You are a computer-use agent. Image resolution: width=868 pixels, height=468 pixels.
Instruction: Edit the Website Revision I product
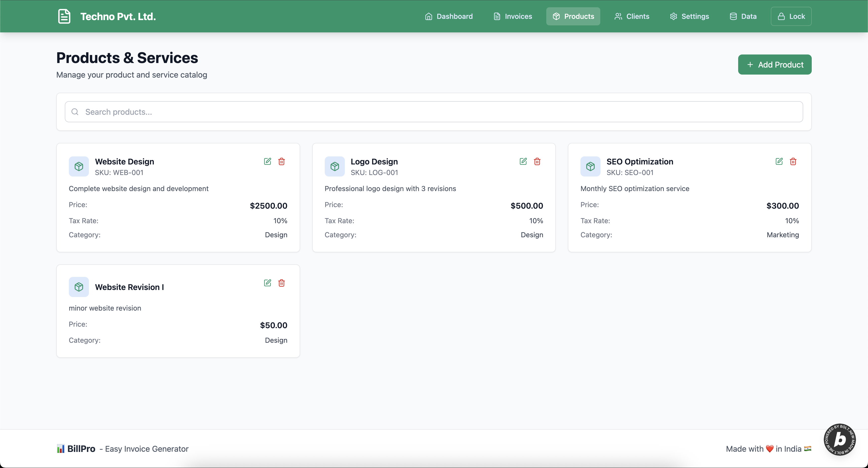coord(267,283)
